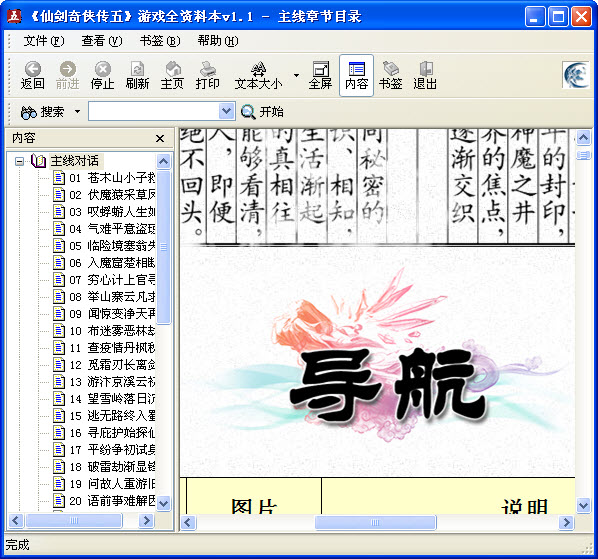598x559 pixels.
Task: Open the 文件(F) menu
Action: pos(44,40)
